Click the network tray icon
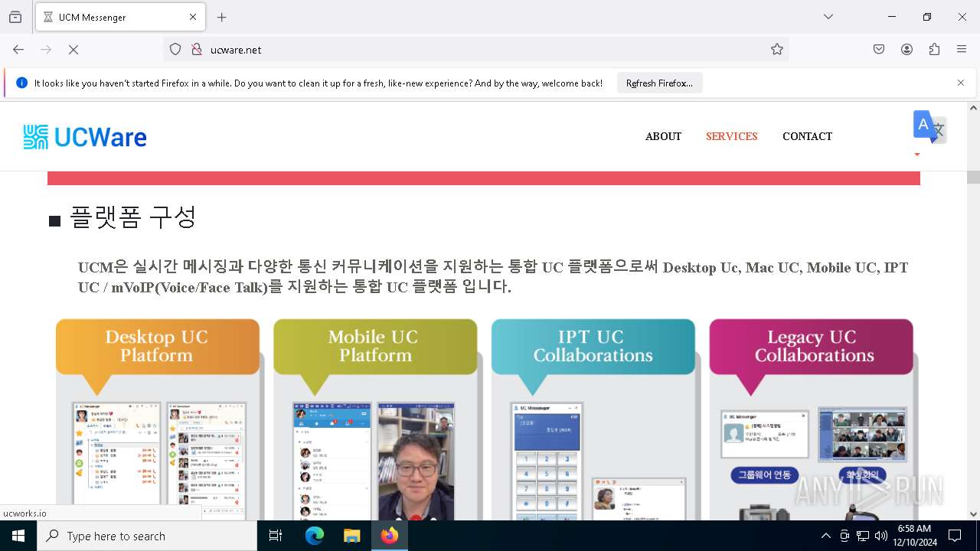The height and width of the screenshot is (551, 980). (863, 536)
